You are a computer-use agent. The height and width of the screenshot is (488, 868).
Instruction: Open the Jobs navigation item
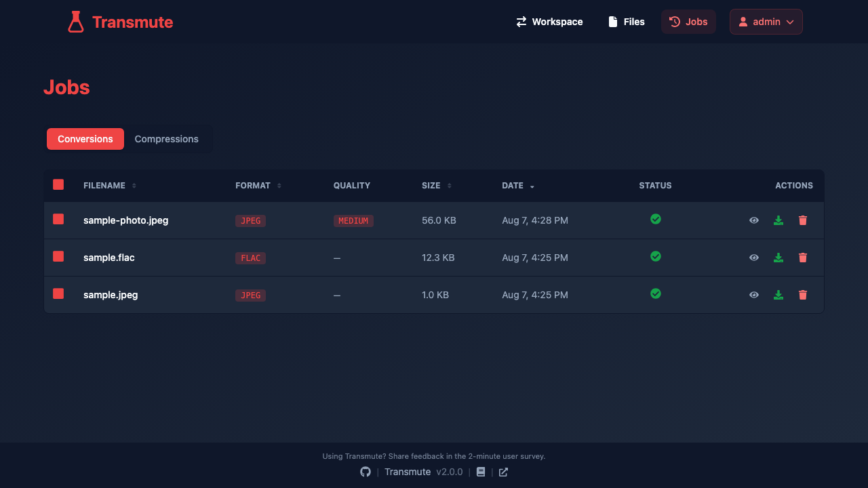pos(688,22)
